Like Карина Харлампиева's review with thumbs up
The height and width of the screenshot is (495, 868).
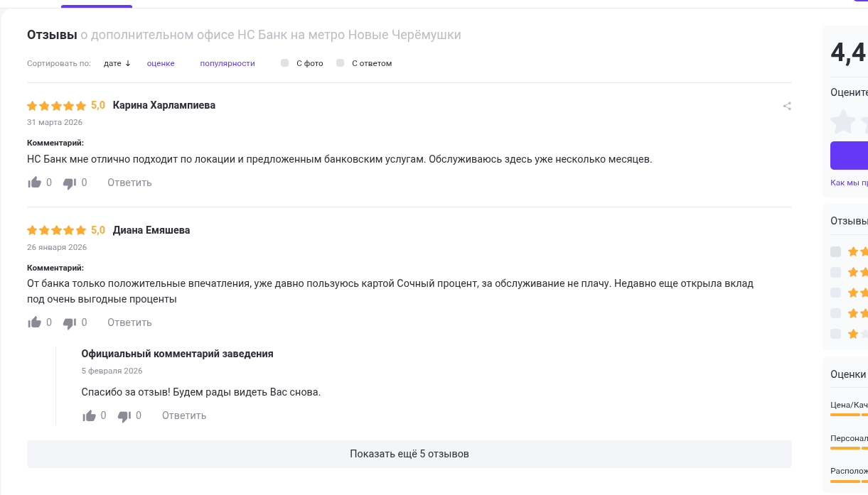pos(34,183)
